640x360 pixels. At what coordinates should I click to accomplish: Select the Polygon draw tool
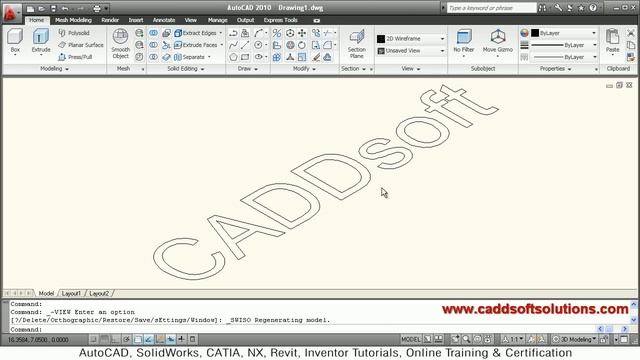click(233, 57)
